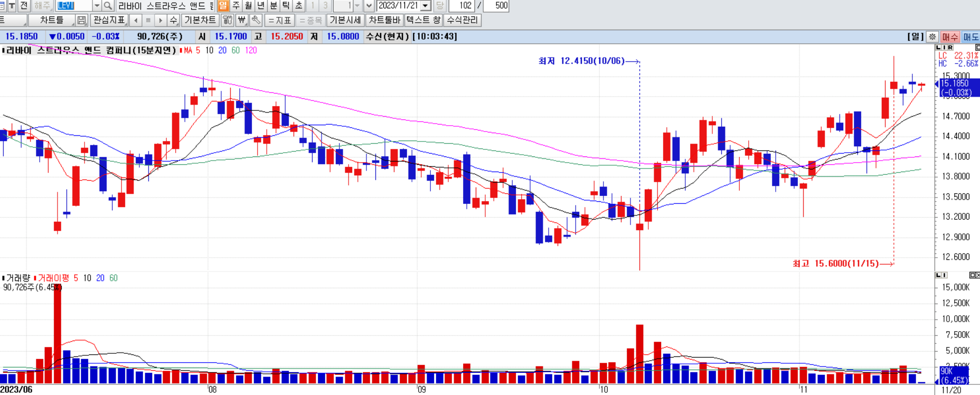Viewport: 980px width, 395px height.
Task: Click the 최저 12.4150(10/06) marker label
Action: [x=581, y=61]
